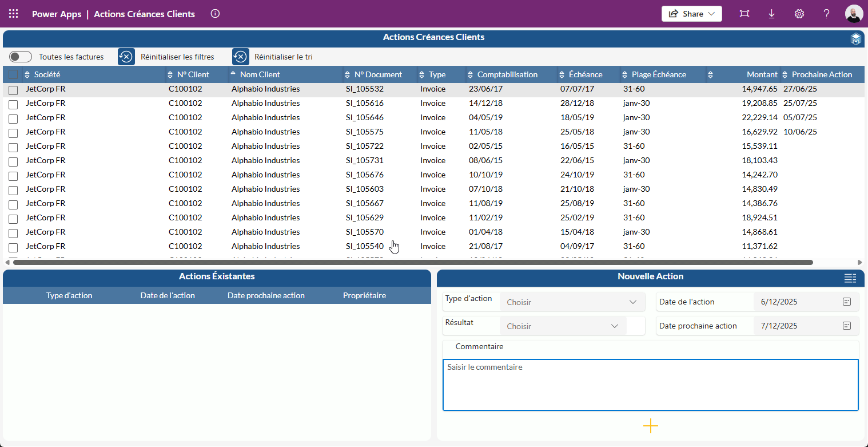Click the Propriétaire column header
Image resolution: width=868 pixels, height=447 pixels.
click(364, 295)
